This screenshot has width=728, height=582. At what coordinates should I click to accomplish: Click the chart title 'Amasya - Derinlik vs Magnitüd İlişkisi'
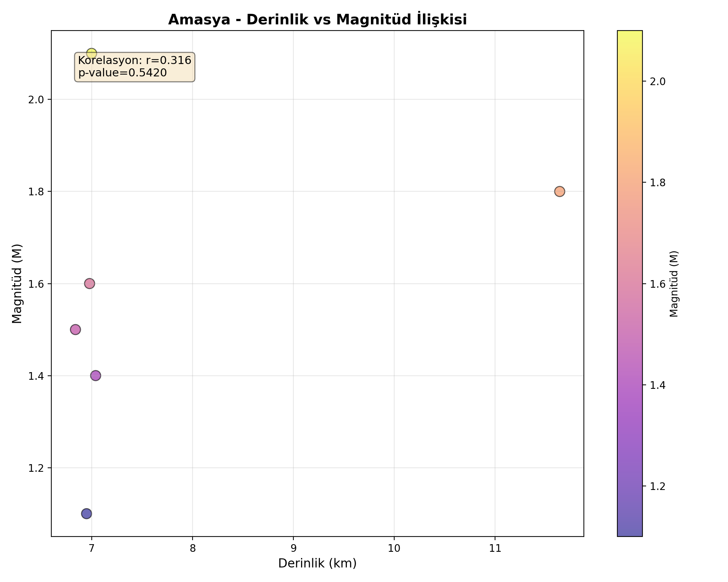(317, 19)
